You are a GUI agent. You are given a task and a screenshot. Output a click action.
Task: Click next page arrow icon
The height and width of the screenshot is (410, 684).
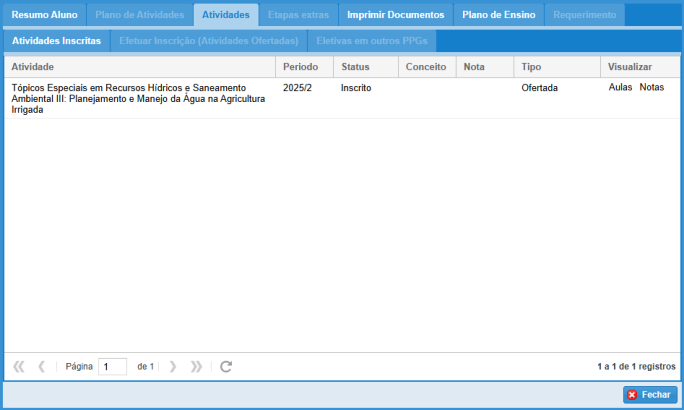[173, 367]
